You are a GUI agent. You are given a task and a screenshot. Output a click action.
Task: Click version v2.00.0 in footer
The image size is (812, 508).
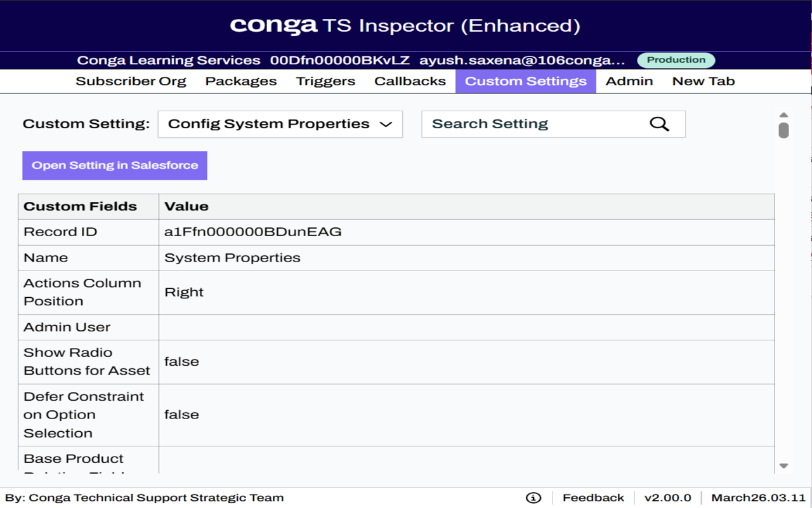tap(668, 498)
